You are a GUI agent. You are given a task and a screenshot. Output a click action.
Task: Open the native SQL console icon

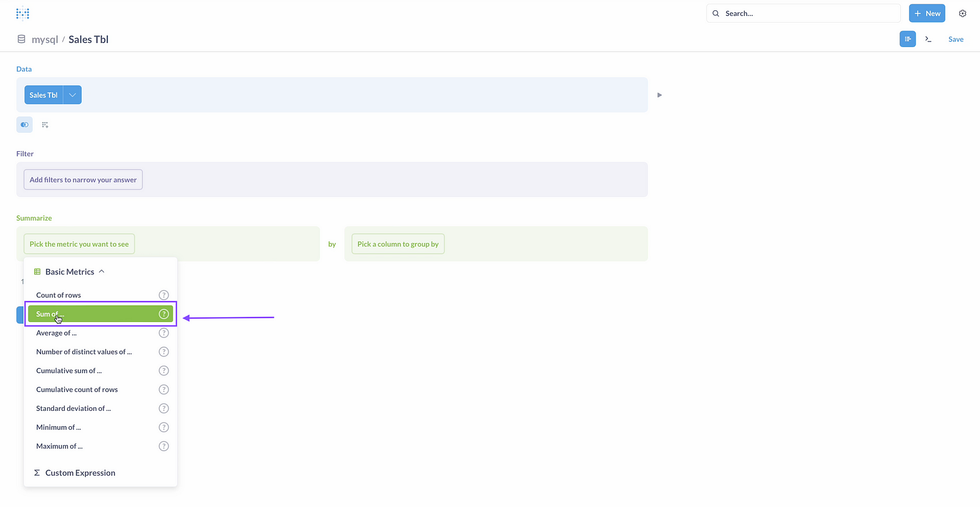pos(929,39)
